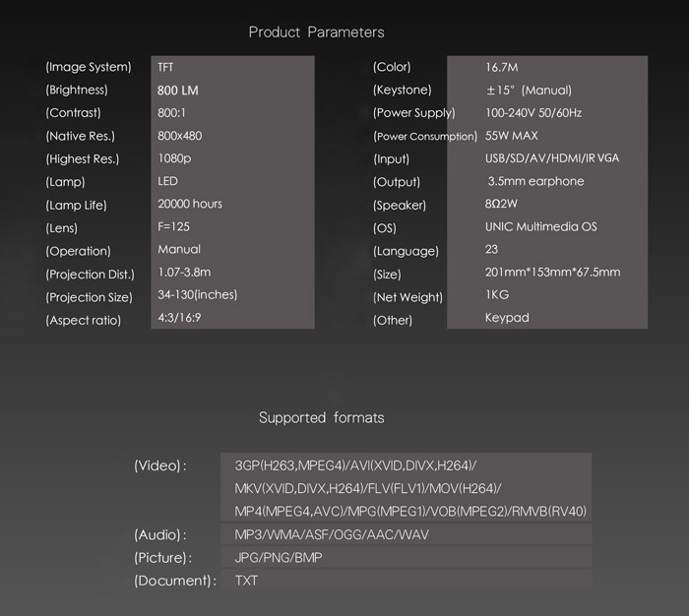Viewport: 689px width, 616px height.
Task: Select the Projection Dist. label
Action: coord(91,275)
